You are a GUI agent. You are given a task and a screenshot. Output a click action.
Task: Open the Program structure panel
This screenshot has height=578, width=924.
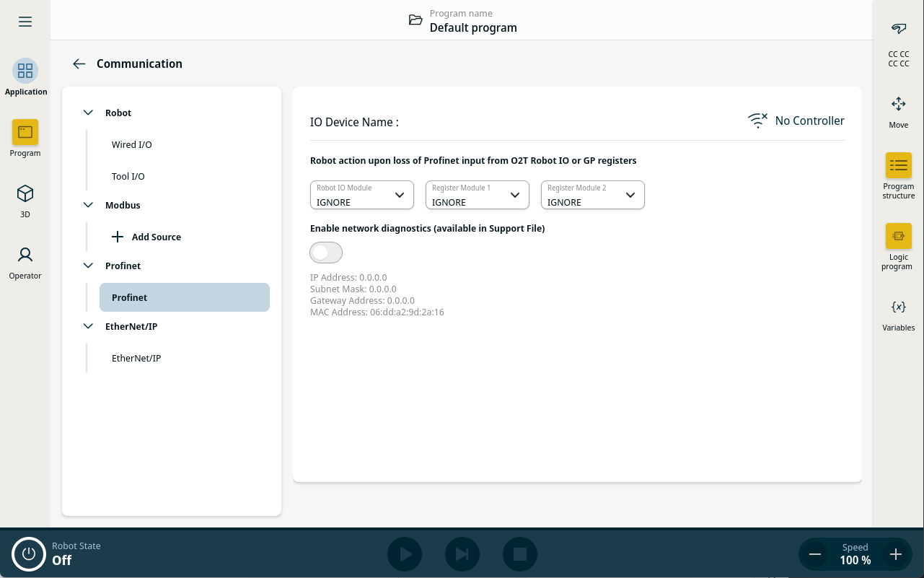pyautogui.click(x=898, y=166)
